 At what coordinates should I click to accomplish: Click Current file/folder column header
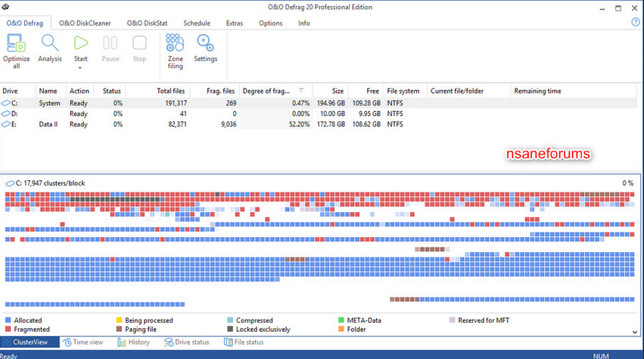tap(468, 91)
